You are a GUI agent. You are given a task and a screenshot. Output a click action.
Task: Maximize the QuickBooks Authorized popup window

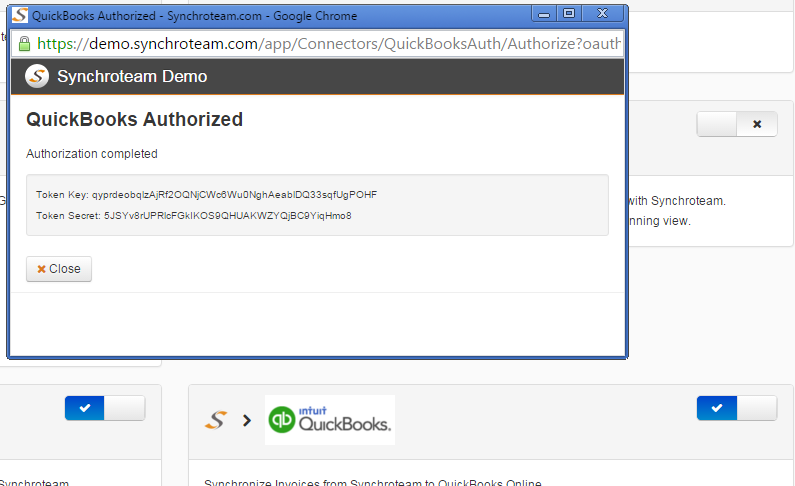click(x=569, y=14)
